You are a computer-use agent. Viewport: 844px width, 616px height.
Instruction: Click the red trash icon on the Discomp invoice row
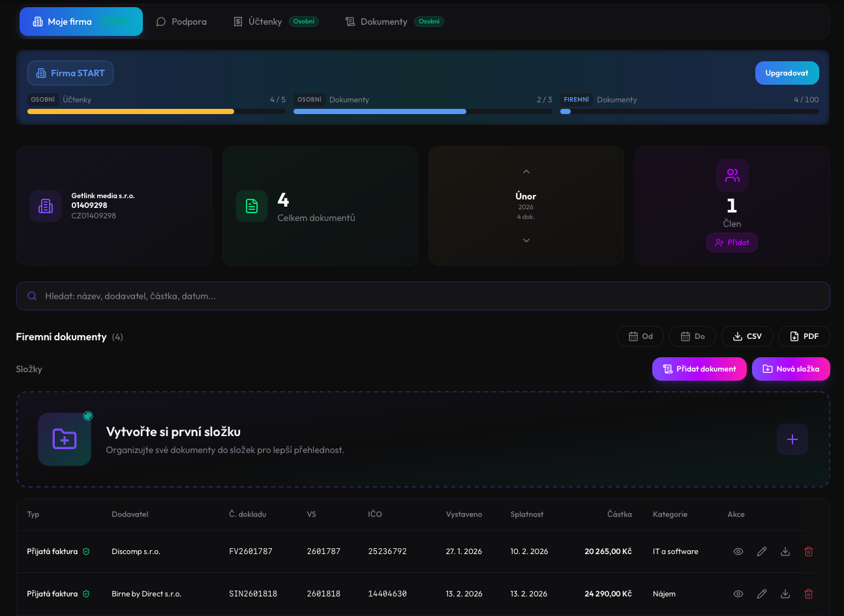click(x=809, y=551)
